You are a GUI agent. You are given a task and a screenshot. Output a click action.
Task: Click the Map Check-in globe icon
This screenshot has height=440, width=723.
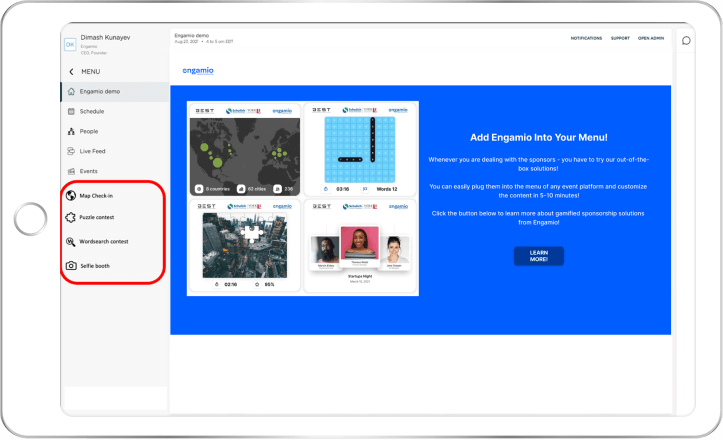pos(71,195)
